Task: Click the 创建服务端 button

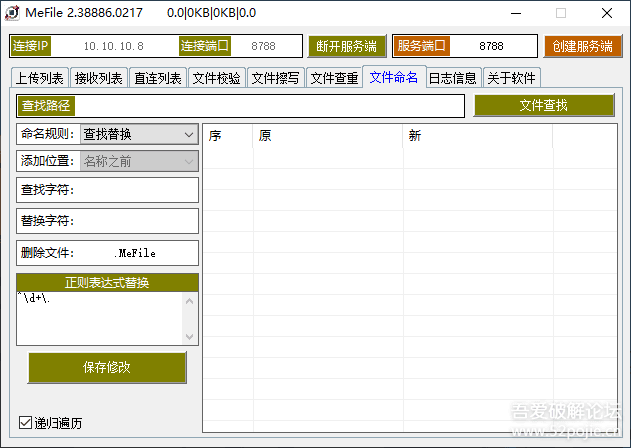Action: [x=582, y=46]
